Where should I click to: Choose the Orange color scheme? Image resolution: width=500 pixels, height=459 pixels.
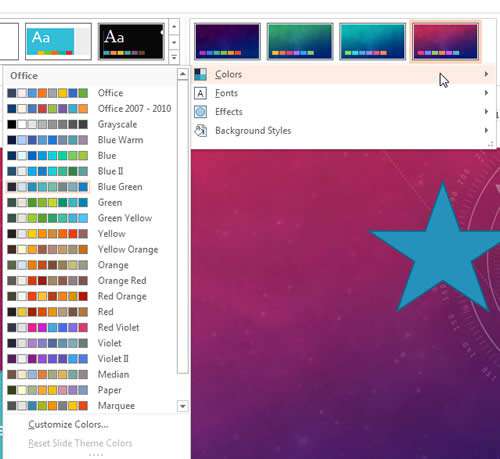(x=91, y=265)
